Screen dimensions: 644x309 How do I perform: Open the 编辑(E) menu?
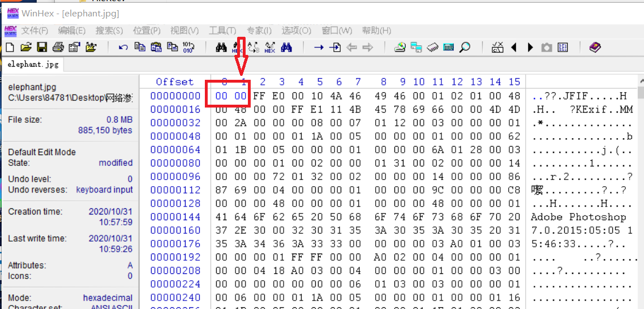tap(71, 31)
